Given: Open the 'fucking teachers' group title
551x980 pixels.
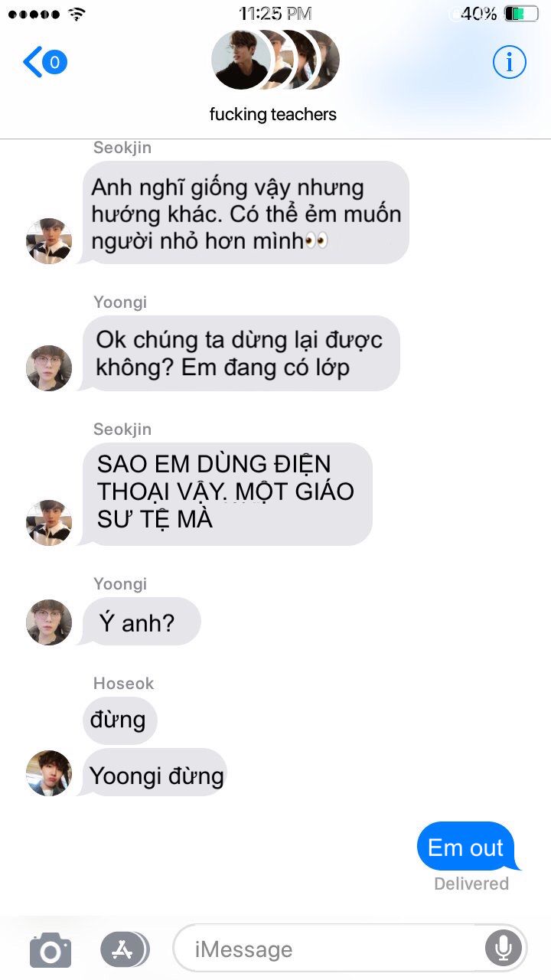Looking at the screenshot, I should [x=273, y=114].
